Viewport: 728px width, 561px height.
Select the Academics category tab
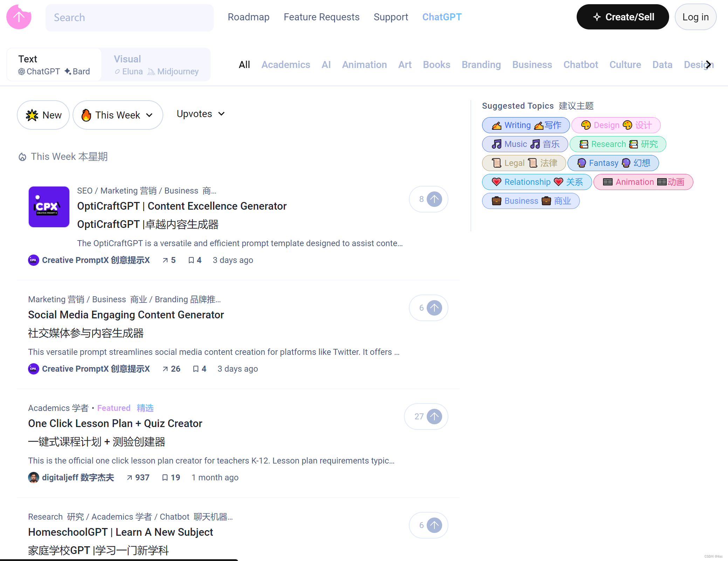click(x=286, y=65)
